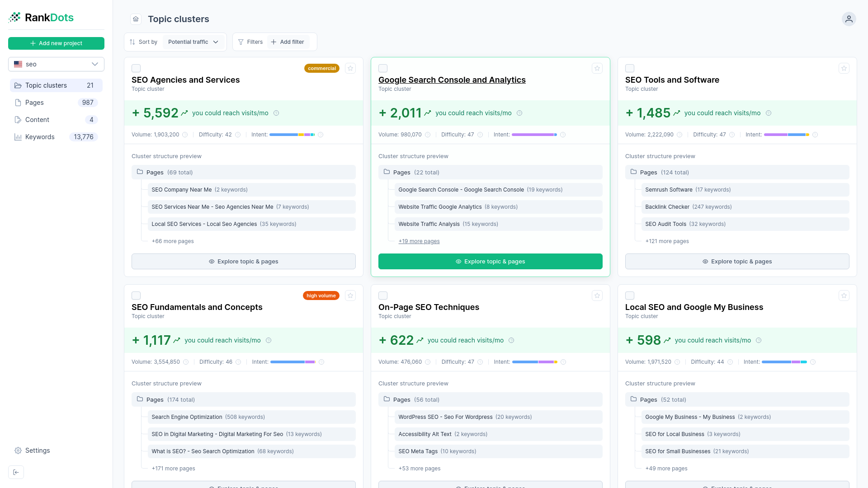Screen dimensions: 868x488
Task: Click Add filter button
Action: coord(288,42)
